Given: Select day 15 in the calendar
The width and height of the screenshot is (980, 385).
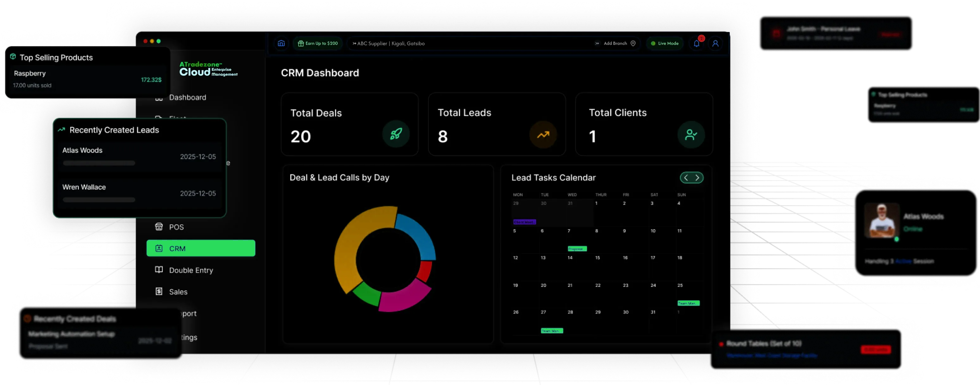Looking at the screenshot, I should pyautogui.click(x=597, y=258).
